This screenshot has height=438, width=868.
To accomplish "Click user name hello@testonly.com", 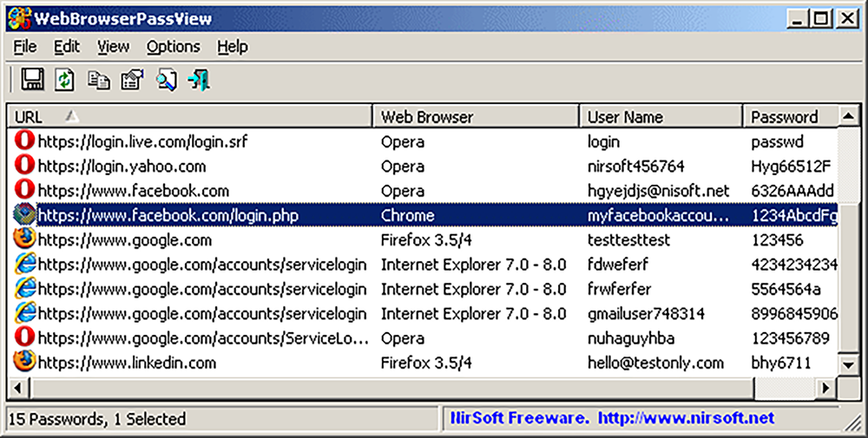I will (x=655, y=363).
